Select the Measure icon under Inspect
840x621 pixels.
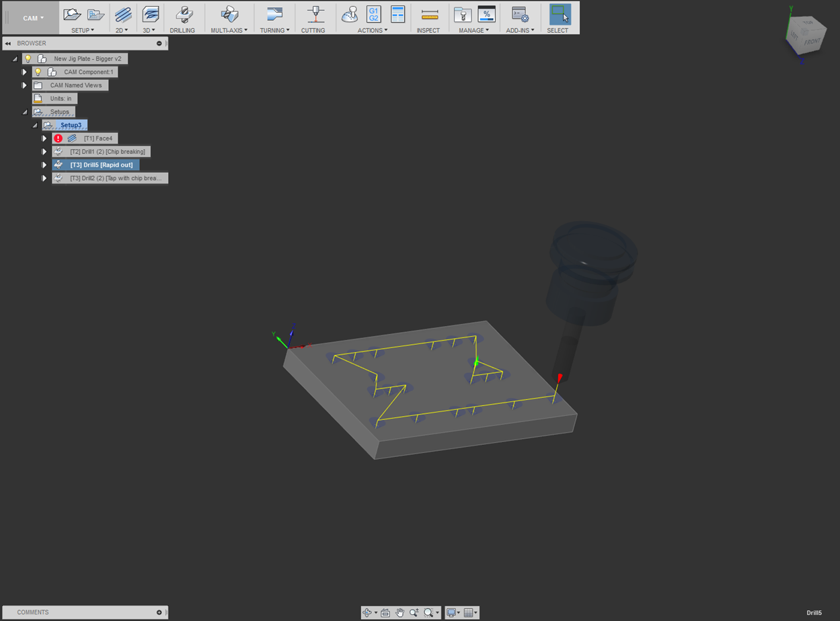(429, 14)
